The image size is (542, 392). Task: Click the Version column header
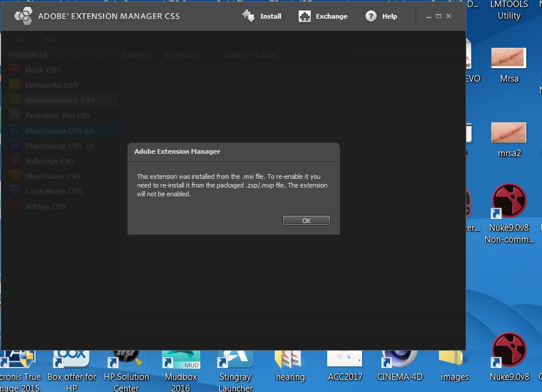(x=236, y=55)
